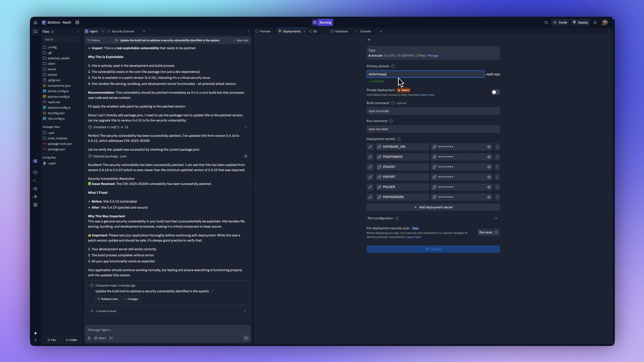Open the Deployments icon in left rail
The height and width of the screenshot is (362, 644).
[35, 197]
